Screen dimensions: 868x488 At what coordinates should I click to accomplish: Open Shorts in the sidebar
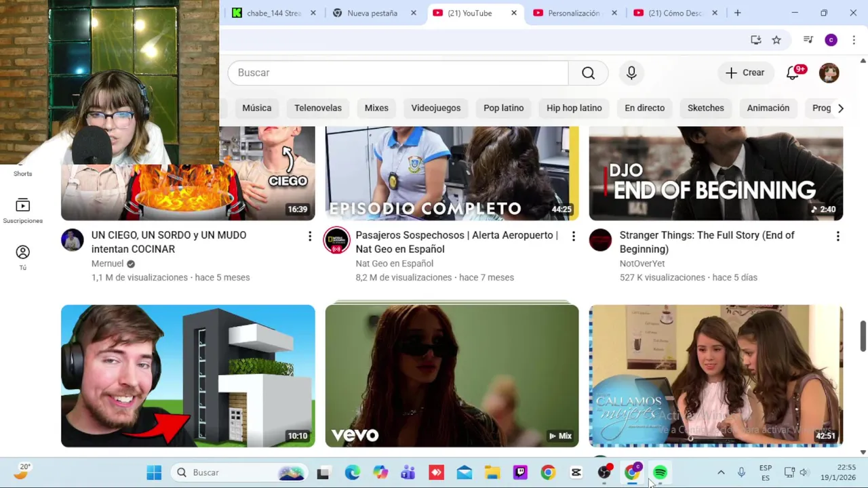pyautogui.click(x=22, y=174)
